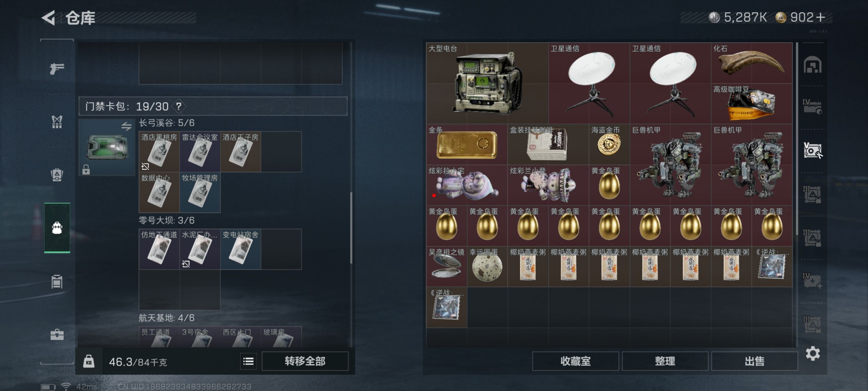Expand the 航天基地 4/6 keycard section
This screenshot has height=391, width=868.
point(167,318)
